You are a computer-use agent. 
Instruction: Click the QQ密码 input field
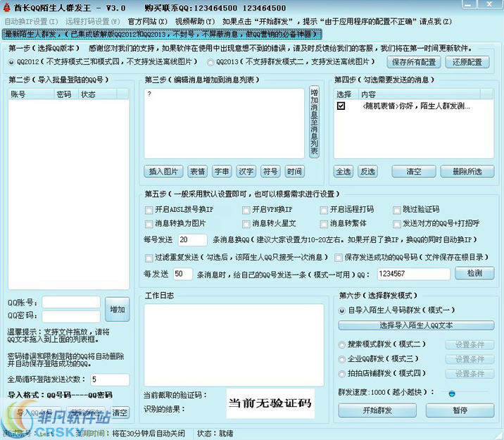click(x=71, y=316)
